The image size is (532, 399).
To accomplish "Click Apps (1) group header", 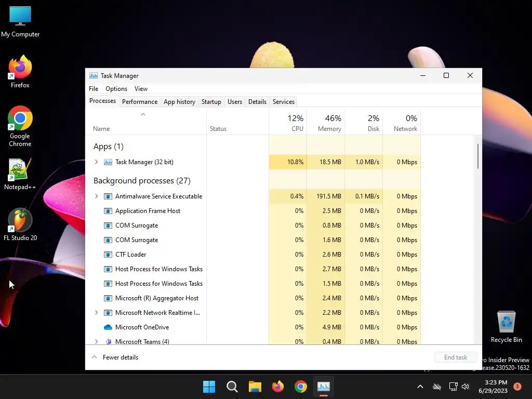I will 108,147.
